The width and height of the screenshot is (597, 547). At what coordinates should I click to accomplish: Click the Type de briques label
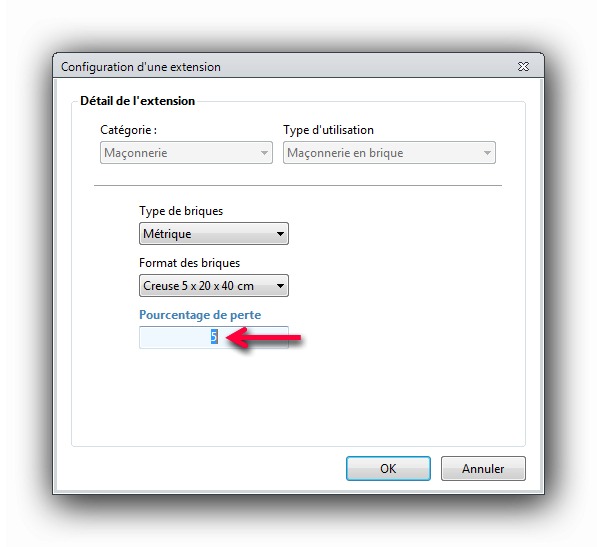click(x=181, y=211)
